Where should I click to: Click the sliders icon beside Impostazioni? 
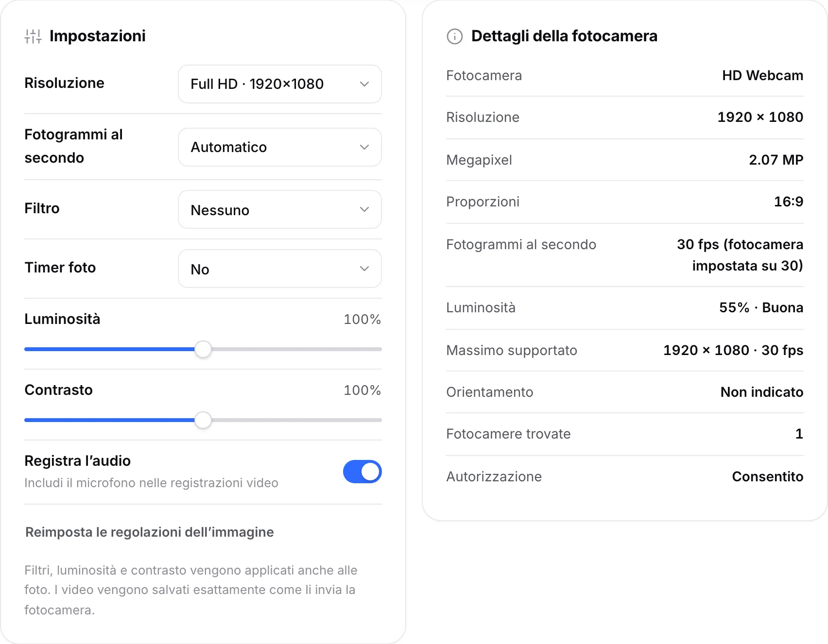[x=33, y=36]
